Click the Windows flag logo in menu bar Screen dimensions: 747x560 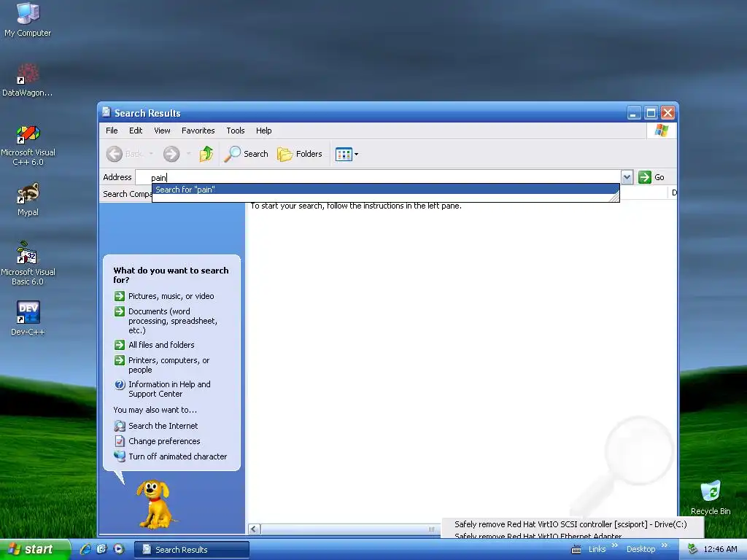661,131
